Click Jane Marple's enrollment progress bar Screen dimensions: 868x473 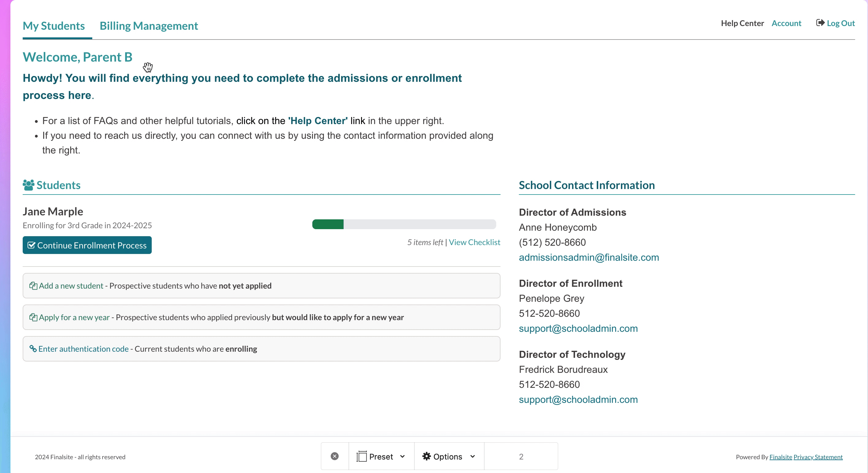pos(404,224)
